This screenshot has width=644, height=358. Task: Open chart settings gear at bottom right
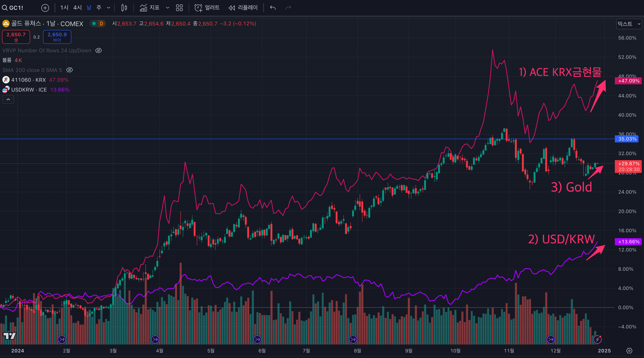629,350
